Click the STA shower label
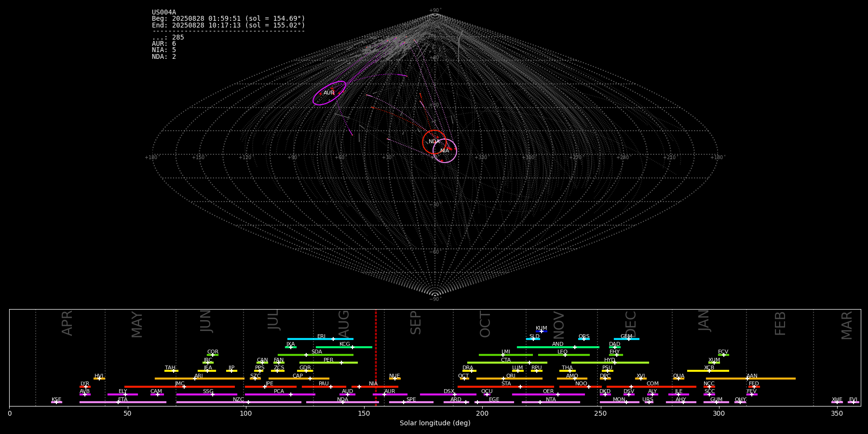 (x=506, y=384)
